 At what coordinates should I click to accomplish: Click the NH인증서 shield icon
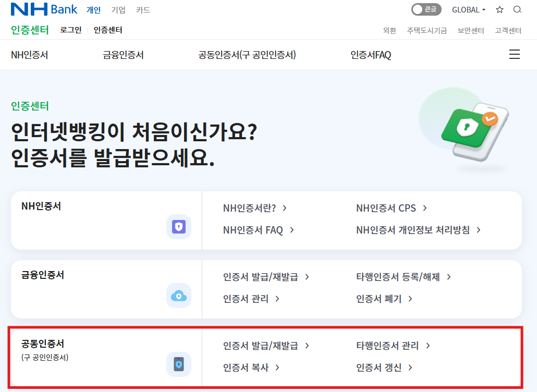(x=179, y=227)
